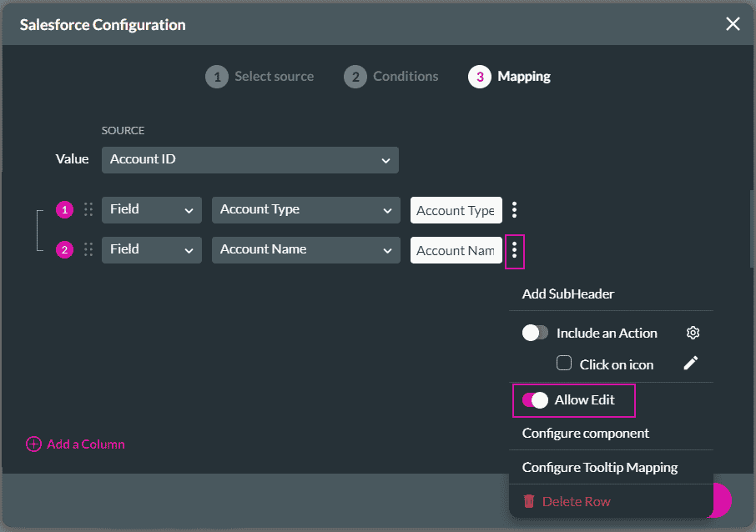Open the Account ID value dropdown
The image size is (756, 532).
(249, 159)
